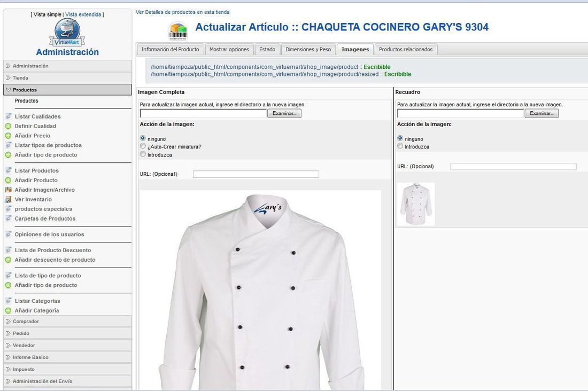Click the icon beside Carpetas de Productos
The image size is (588, 391).
coord(8,218)
